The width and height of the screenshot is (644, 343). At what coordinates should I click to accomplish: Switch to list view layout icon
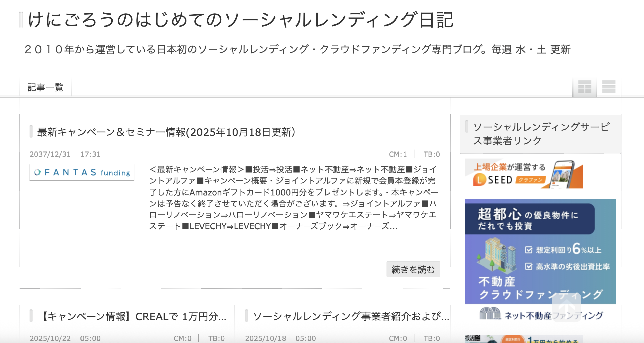click(609, 87)
